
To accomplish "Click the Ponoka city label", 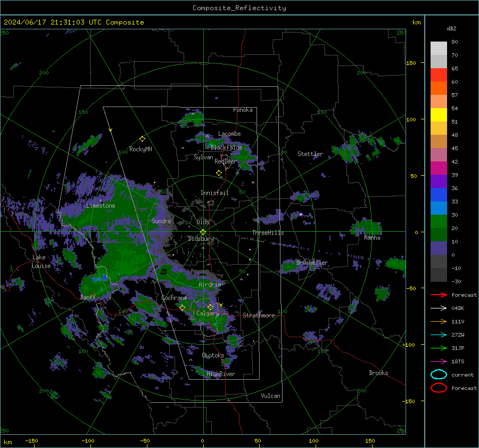I will 243,110.
